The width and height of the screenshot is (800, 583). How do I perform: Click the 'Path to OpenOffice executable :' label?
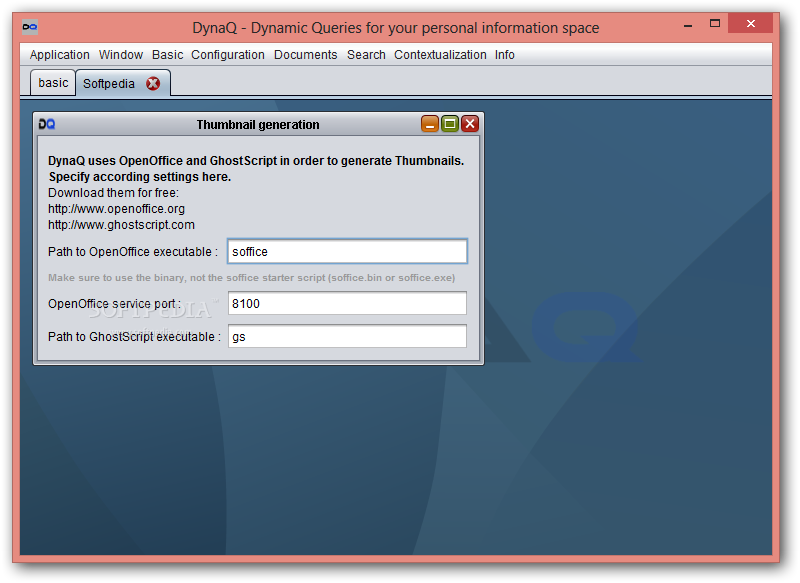(x=133, y=252)
